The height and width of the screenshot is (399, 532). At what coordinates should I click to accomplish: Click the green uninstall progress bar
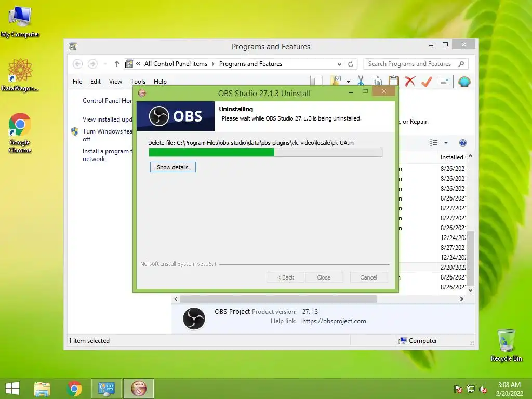click(x=265, y=152)
